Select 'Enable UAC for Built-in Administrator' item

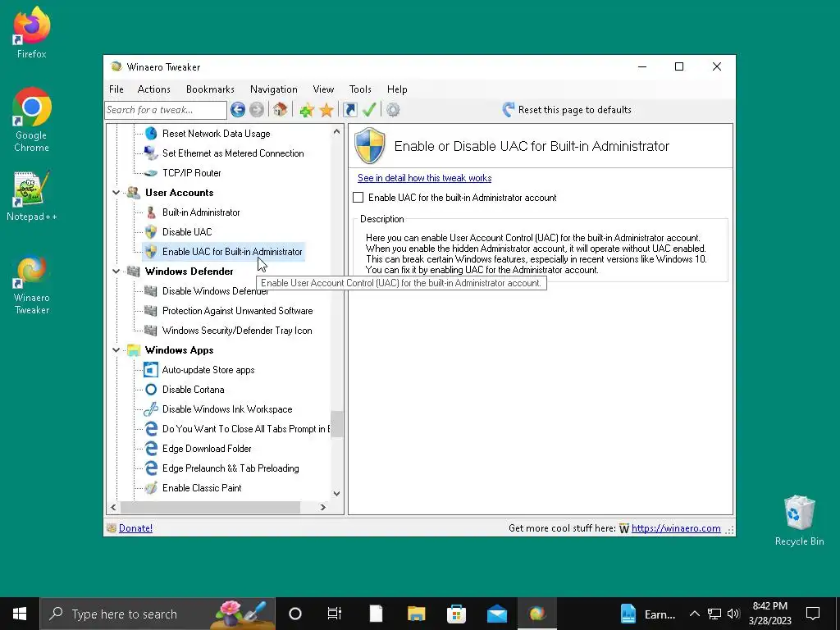coord(232,252)
